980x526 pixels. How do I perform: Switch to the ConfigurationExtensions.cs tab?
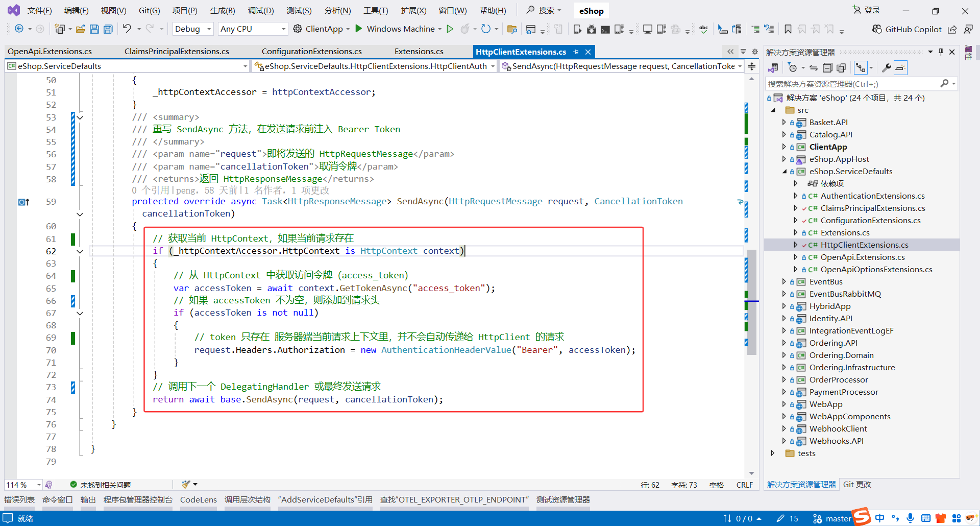pos(312,52)
